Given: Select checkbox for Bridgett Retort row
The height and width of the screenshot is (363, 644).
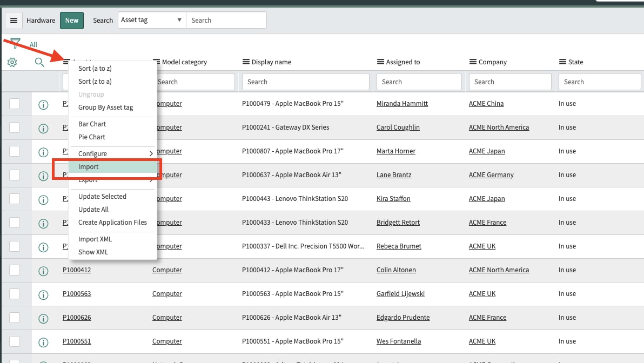Looking at the screenshot, I should (x=15, y=223).
